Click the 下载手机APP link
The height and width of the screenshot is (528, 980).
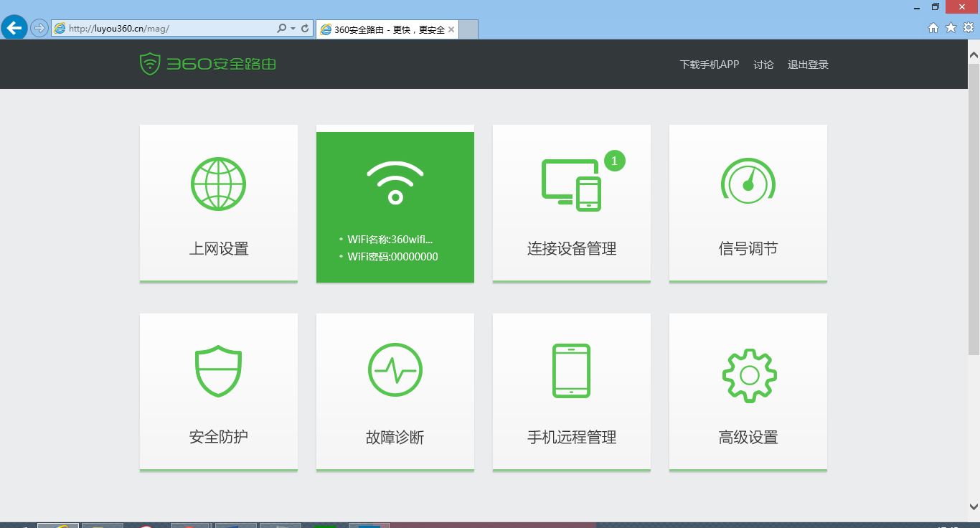[710, 65]
